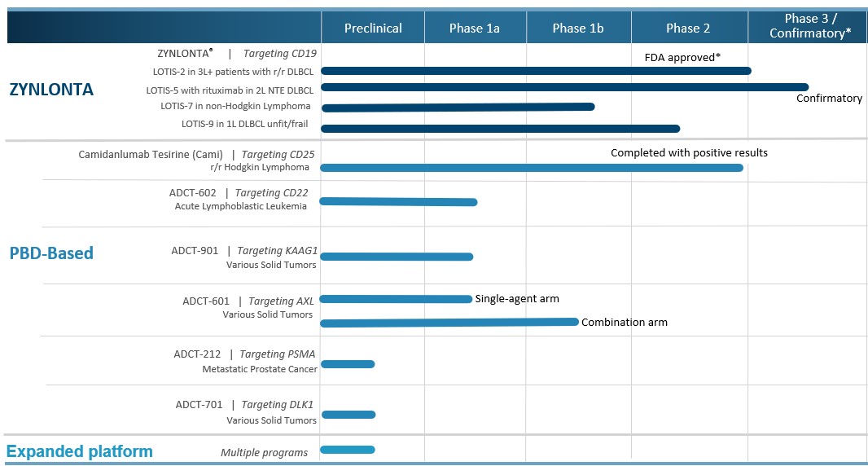868x466 pixels.
Task: Click 'ADCT-601 | Targeting AXL' label
Action: [248, 301]
